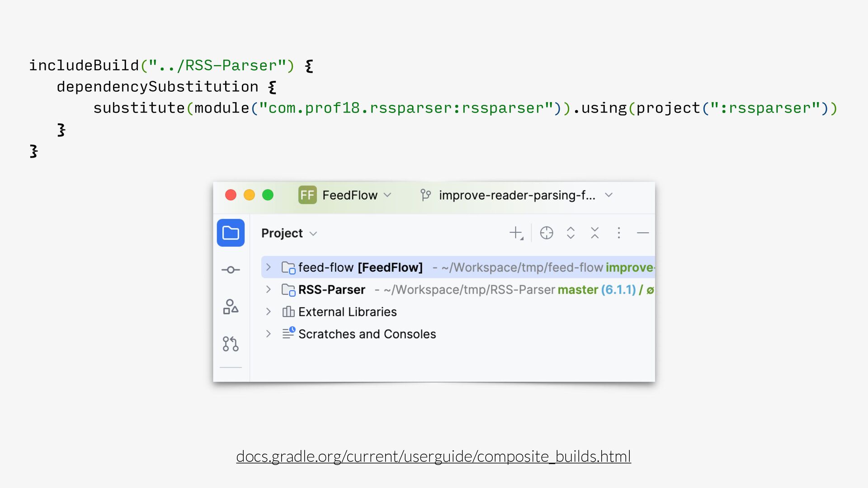Open the docs.gradle.org composite builds link
Screen dimensions: 868x488
433,456
